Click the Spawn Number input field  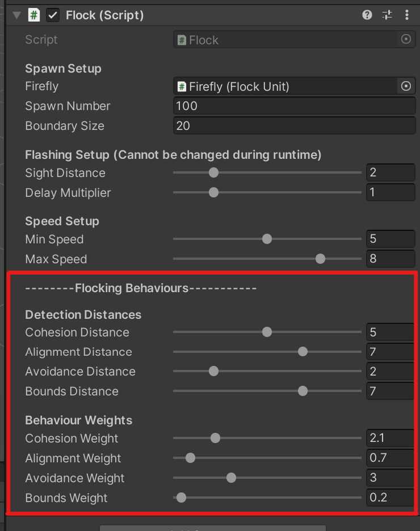pos(294,106)
